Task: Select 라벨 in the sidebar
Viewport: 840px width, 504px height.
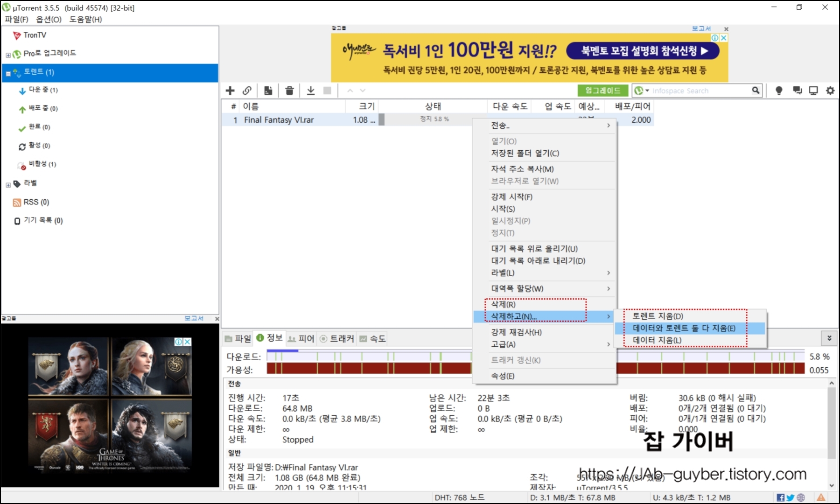Action: [x=30, y=183]
